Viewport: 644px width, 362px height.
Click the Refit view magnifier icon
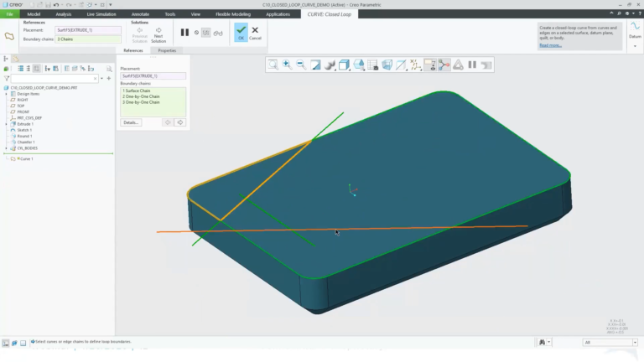click(273, 65)
